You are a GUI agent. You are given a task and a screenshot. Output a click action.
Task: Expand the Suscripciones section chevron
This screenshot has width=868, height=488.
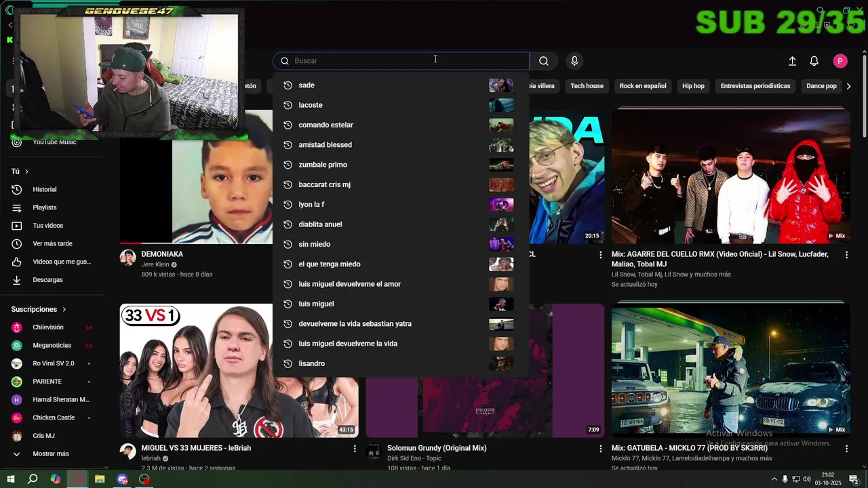click(64, 309)
